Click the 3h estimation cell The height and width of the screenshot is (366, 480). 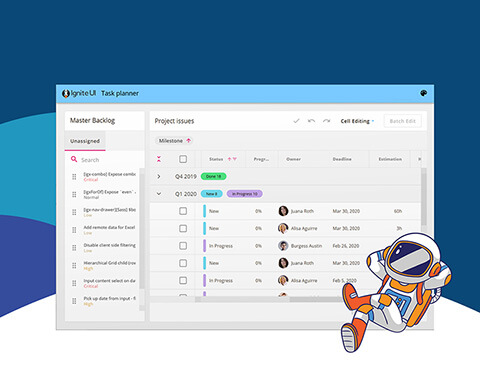pyautogui.click(x=399, y=228)
